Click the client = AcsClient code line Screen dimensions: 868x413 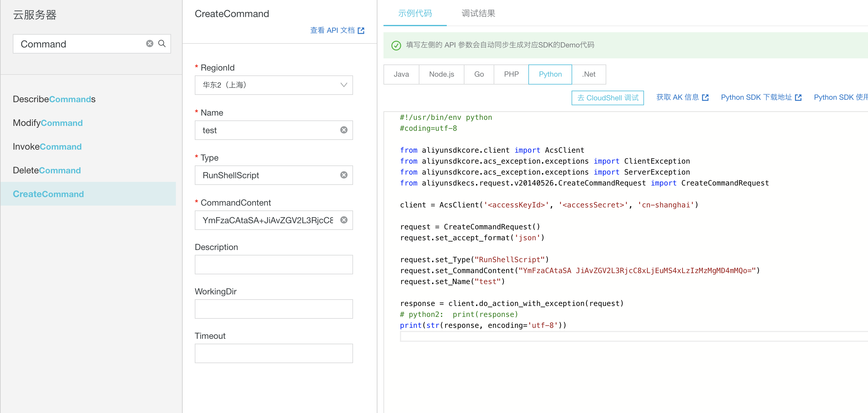click(x=549, y=205)
